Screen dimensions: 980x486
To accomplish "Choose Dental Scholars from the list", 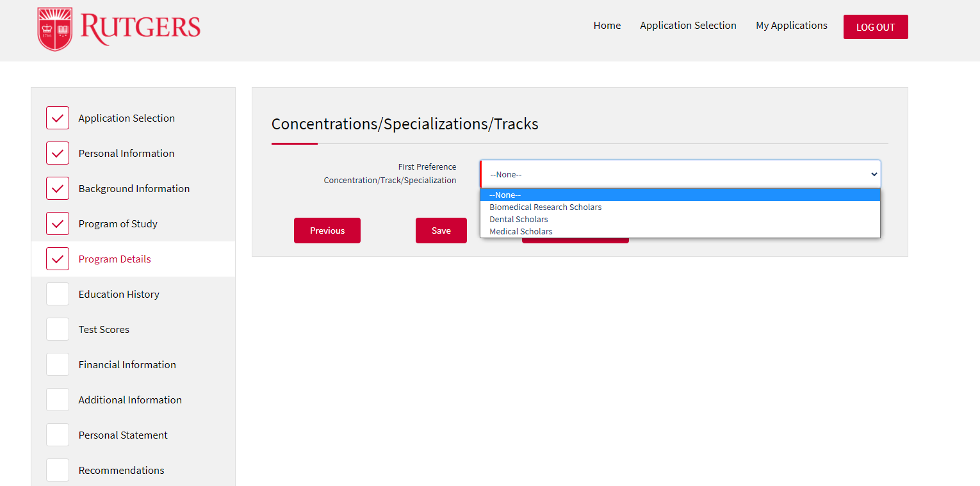I will 518,220.
